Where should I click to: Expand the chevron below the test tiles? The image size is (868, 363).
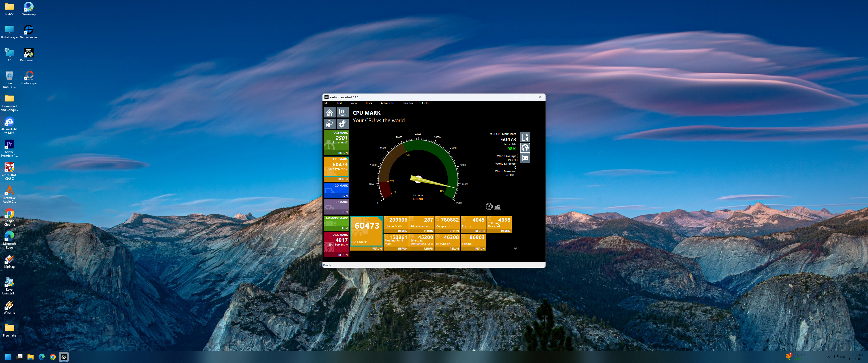515,249
